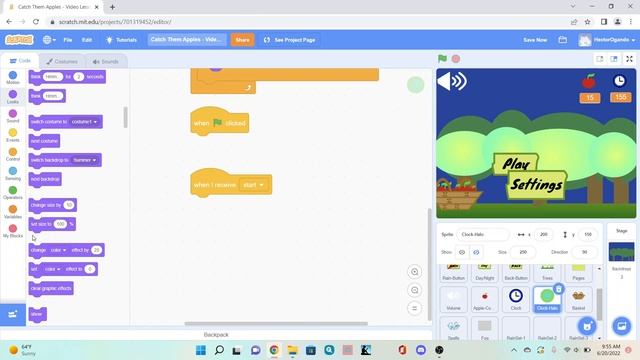Click the orange Share button
The height and width of the screenshot is (360, 640).
pos(242,40)
